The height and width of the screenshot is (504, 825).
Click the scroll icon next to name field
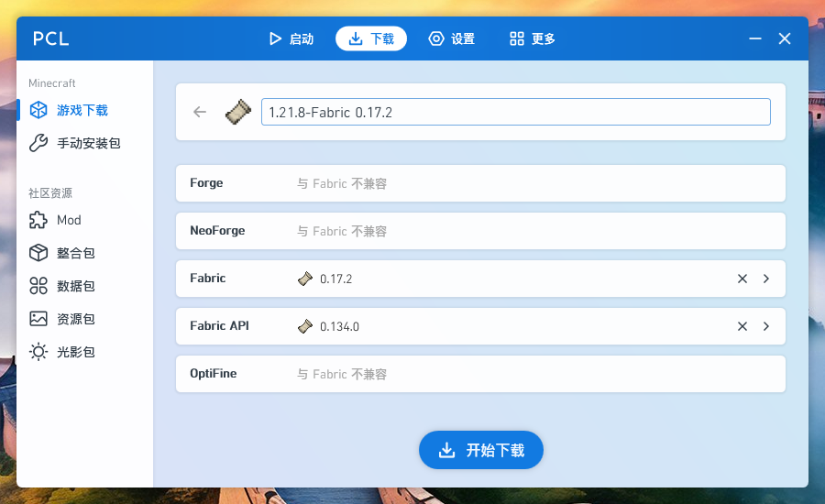[237, 112]
